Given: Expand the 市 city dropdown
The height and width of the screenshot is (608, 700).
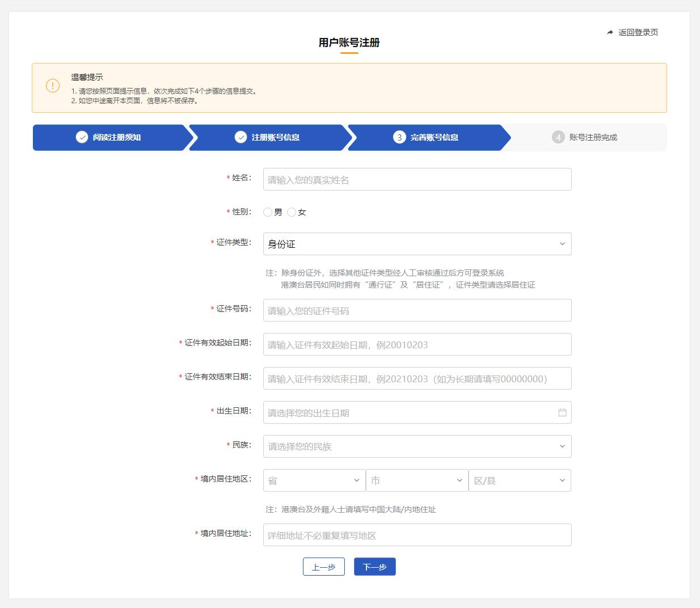Looking at the screenshot, I should point(417,480).
